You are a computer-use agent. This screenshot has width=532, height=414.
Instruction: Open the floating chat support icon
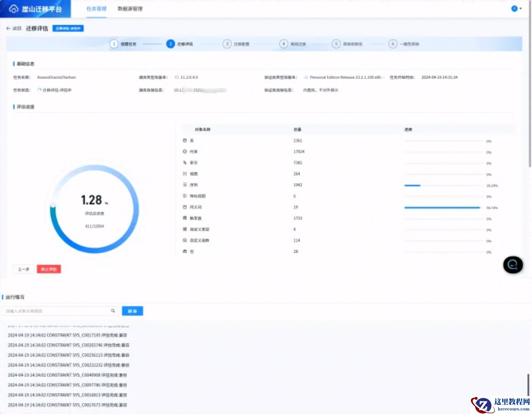[513, 265]
